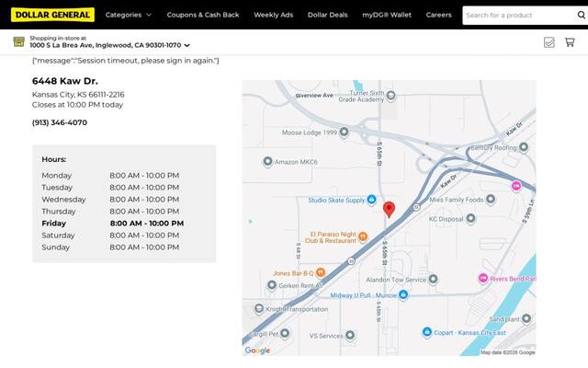Click the Turner Sixth Grade Academy marker

390,96
